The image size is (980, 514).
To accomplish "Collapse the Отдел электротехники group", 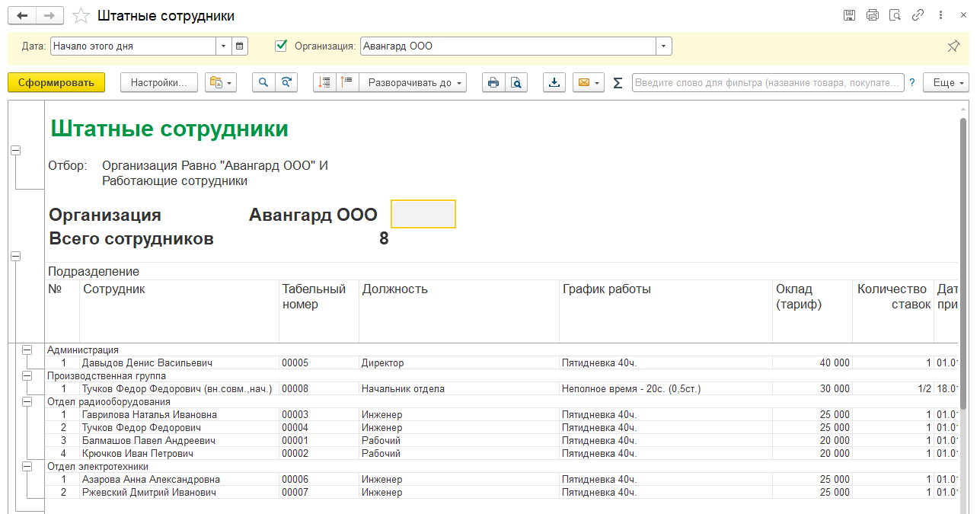I will [27, 466].
